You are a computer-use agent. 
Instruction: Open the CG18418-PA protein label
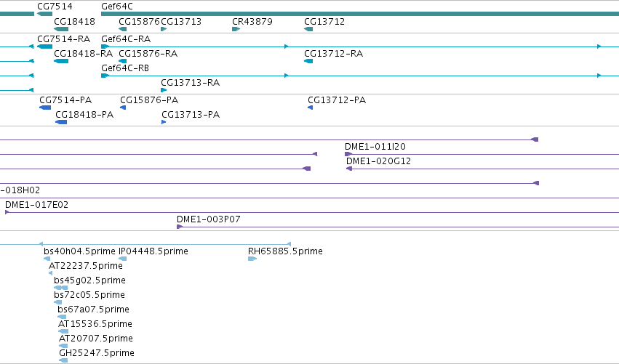pos(84,115)
